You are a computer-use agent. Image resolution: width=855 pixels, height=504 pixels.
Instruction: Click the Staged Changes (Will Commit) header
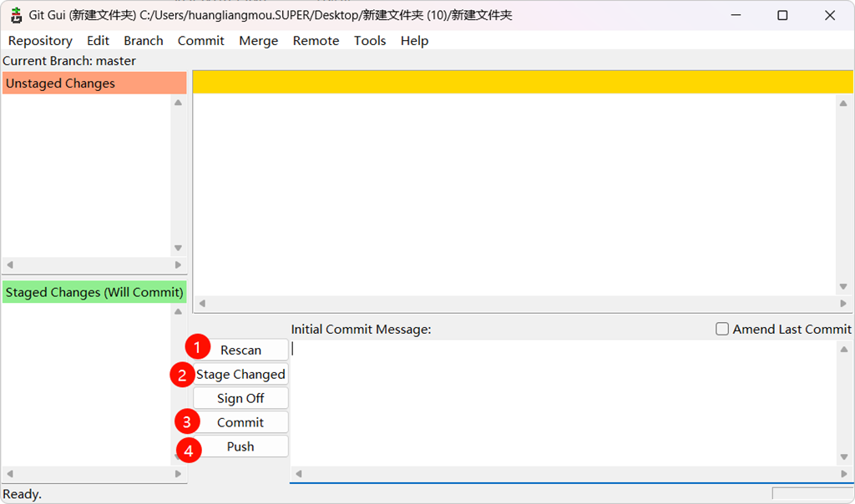point(94,292)
